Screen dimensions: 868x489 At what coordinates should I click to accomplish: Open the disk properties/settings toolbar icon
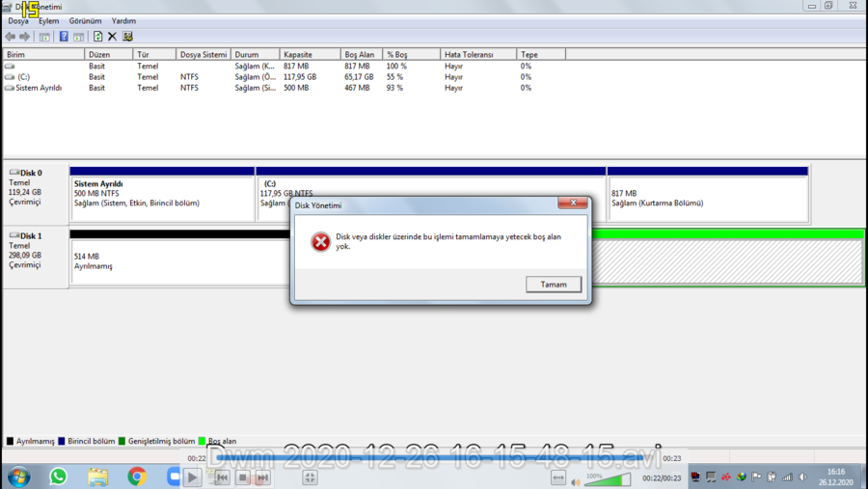coord(128,37)
